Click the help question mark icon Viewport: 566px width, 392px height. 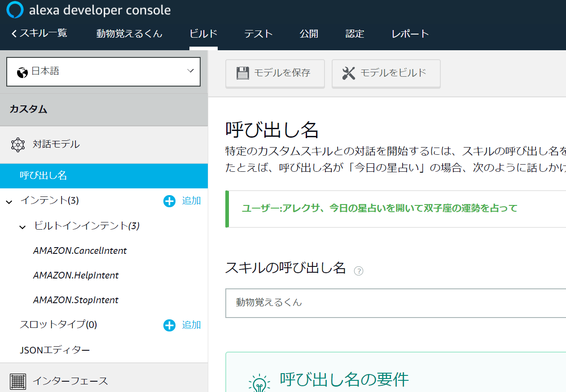pos(359,271)
